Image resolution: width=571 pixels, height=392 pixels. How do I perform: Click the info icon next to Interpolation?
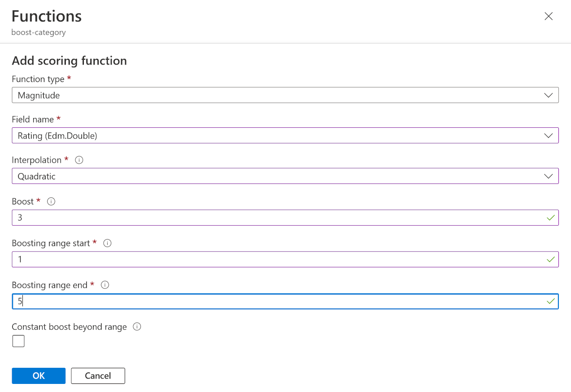coord(79,160)
